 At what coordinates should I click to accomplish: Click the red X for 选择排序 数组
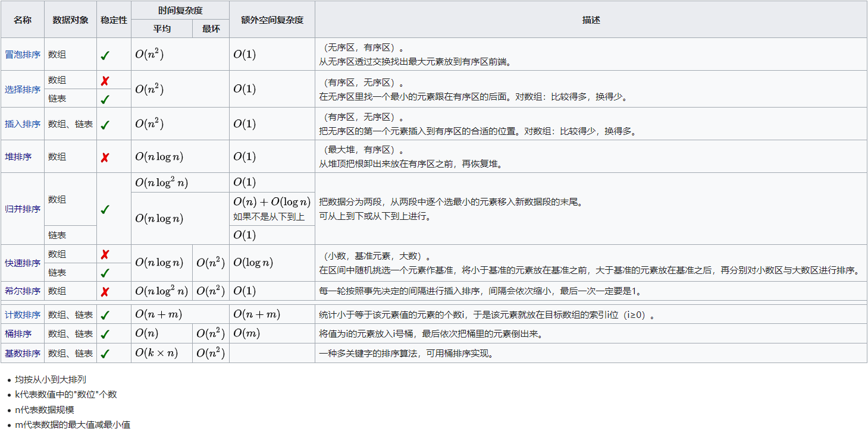[x=105, y=81]
